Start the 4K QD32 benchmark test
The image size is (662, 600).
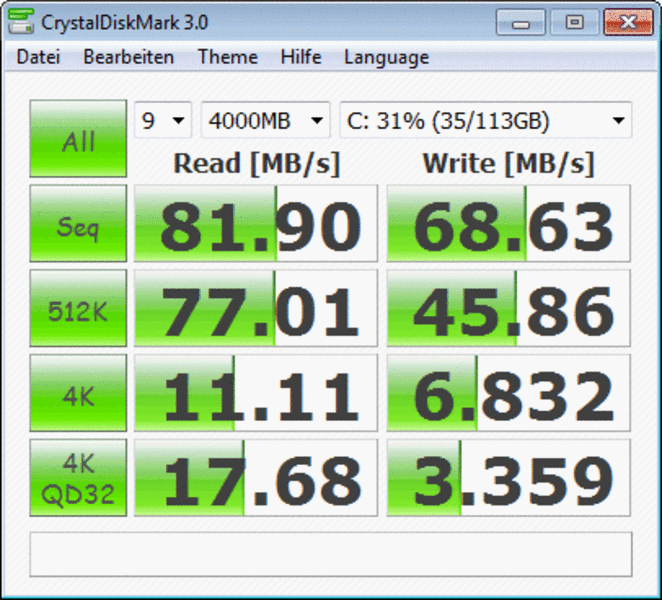pos(78,478)
